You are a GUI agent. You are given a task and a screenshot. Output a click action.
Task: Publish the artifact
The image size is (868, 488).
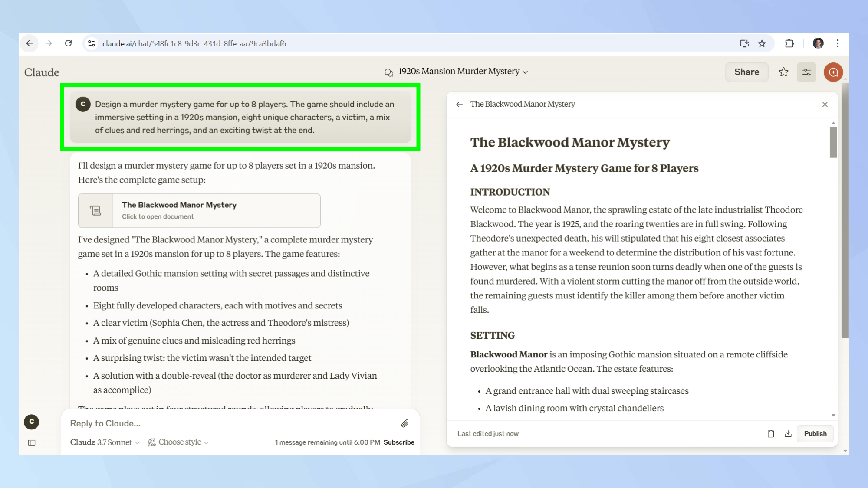[x=815, y=433]
